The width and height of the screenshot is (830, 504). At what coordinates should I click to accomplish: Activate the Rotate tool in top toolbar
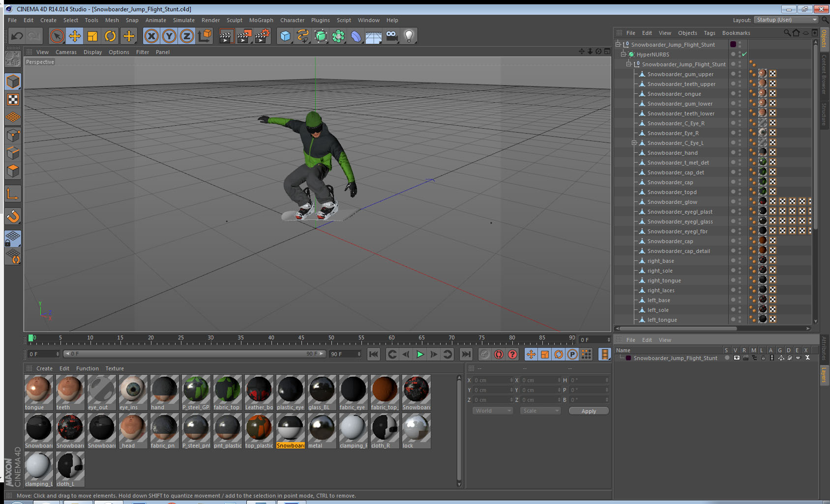(110, 36)
